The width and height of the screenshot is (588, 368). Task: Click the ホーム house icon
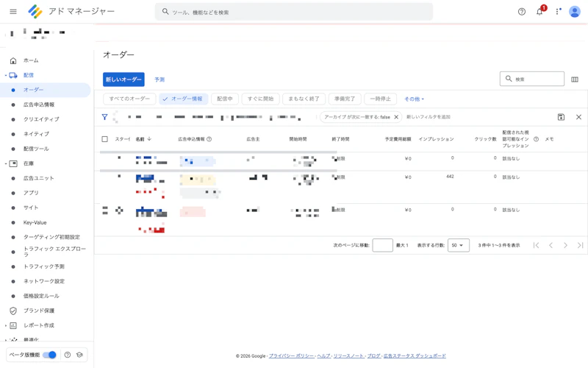coord(13,60)
